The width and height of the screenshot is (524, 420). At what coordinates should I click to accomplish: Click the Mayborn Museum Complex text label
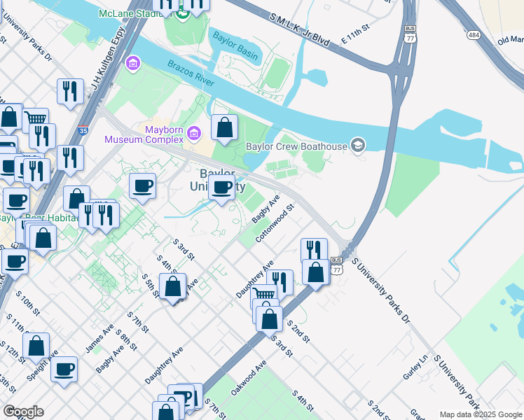click(144, 134)
